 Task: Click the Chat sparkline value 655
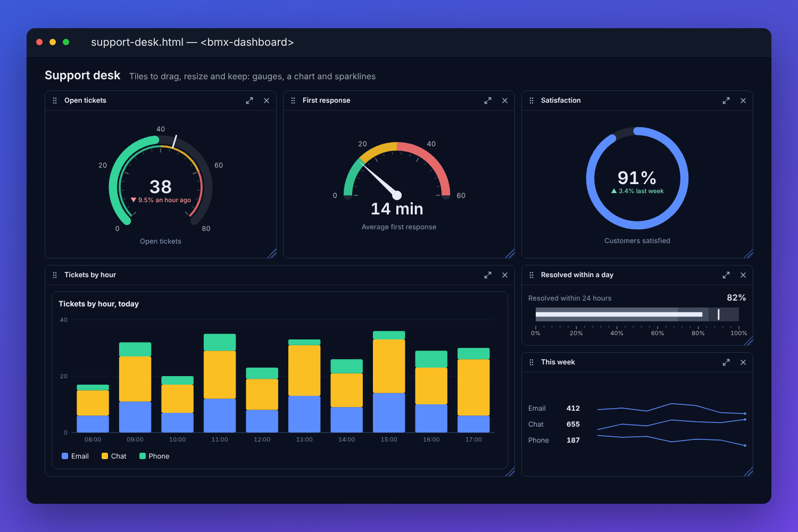(573, 424)
